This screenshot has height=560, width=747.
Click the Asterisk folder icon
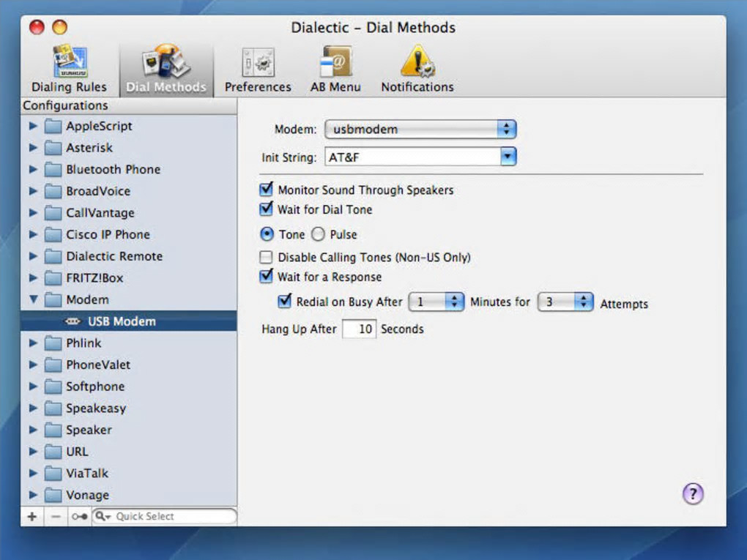pos(53,148)
